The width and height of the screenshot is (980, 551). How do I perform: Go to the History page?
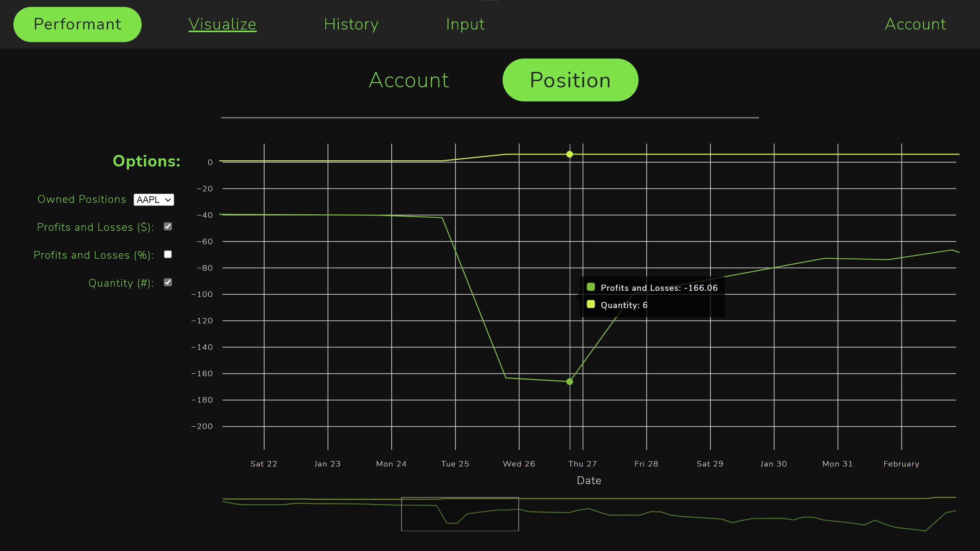point(351,24)
